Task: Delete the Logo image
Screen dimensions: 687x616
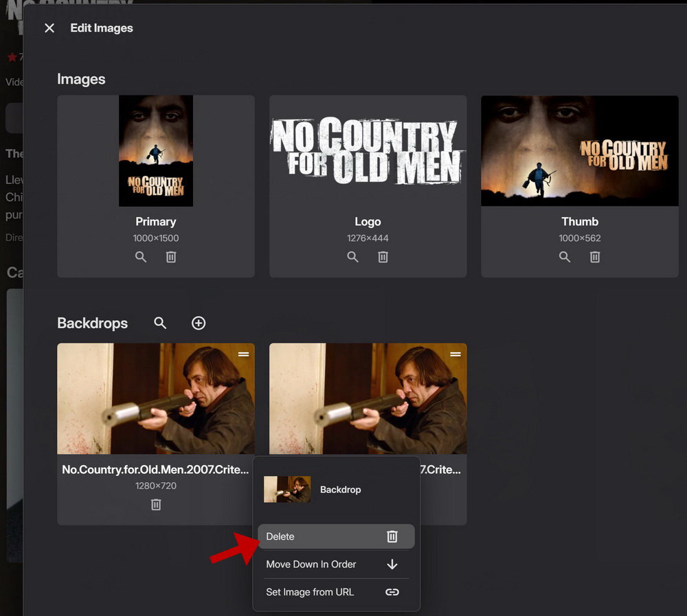Action: (x=383, y=257)
